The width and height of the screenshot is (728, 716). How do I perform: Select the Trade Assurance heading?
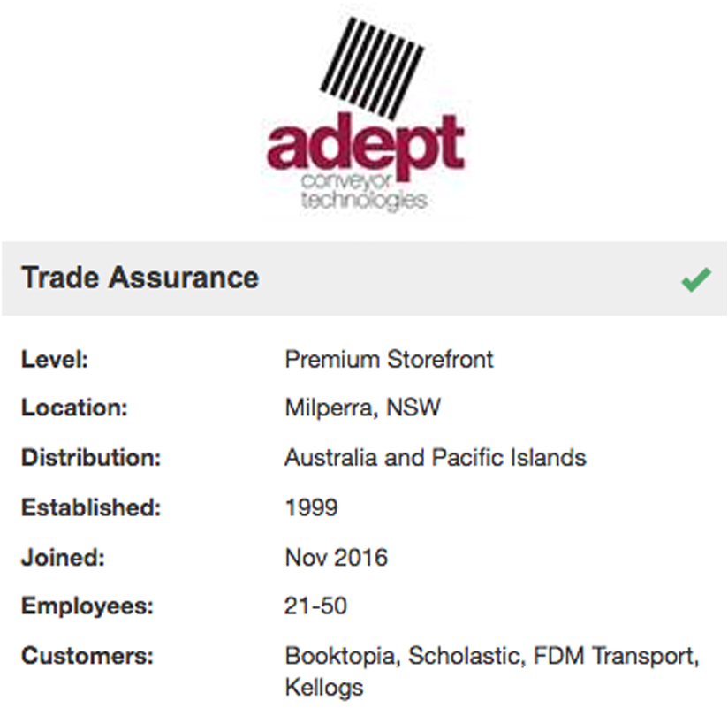(140, 278)
